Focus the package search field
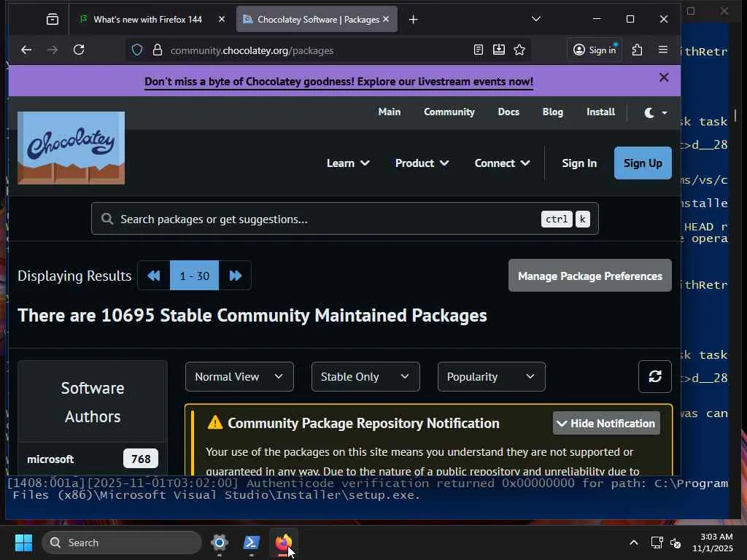 344,219
